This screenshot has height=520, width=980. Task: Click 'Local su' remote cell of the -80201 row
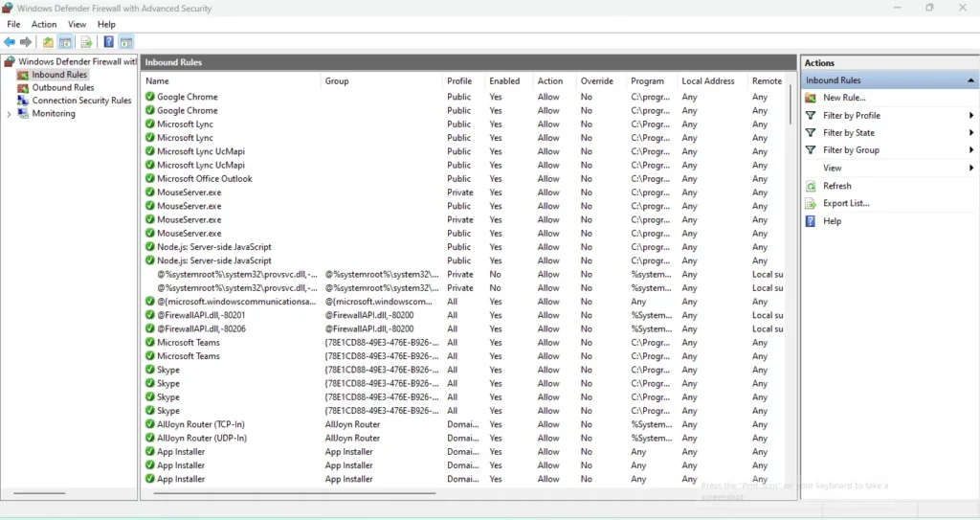tap(768, 315)
